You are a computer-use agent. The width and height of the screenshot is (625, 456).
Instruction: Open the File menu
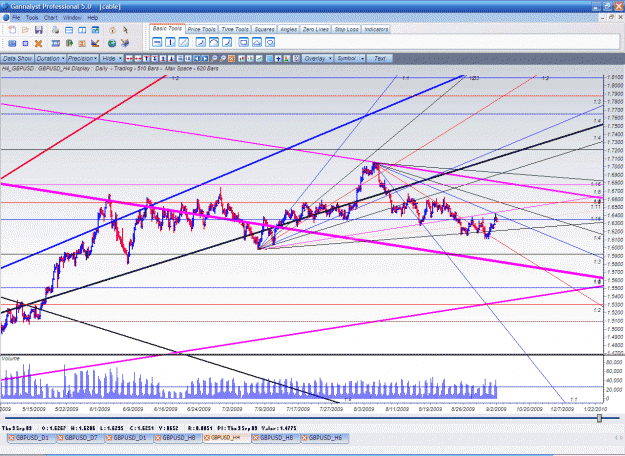point(16,18)
